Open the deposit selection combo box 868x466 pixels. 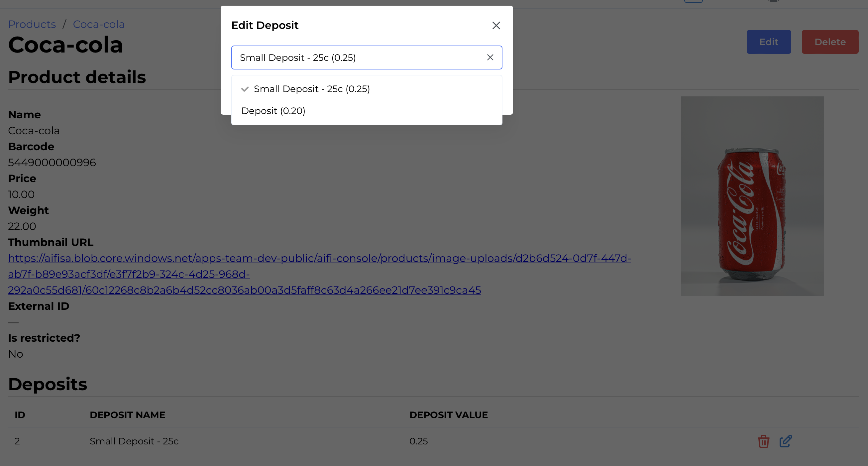[x=357, y=58]
